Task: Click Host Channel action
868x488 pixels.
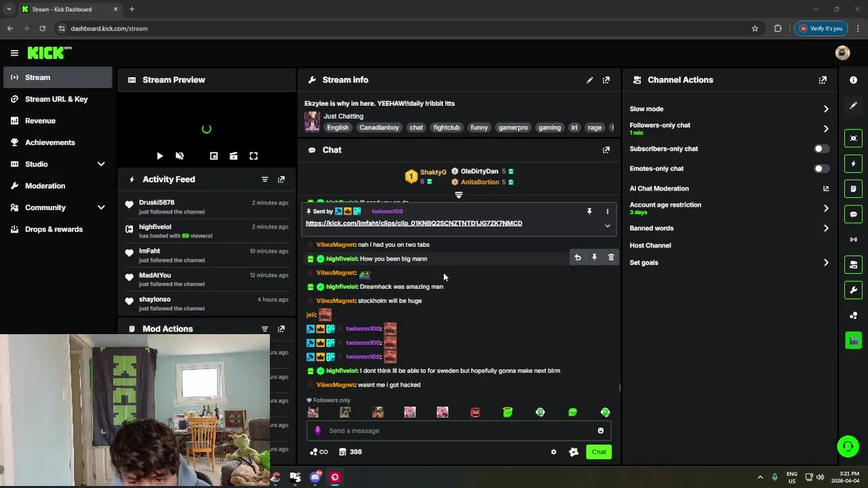Action: [650, 245]
